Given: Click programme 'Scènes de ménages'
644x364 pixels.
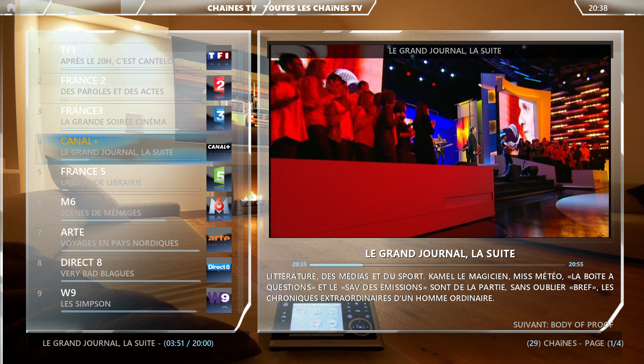Looking at the screenshot, I should click(x=101, y=213).
